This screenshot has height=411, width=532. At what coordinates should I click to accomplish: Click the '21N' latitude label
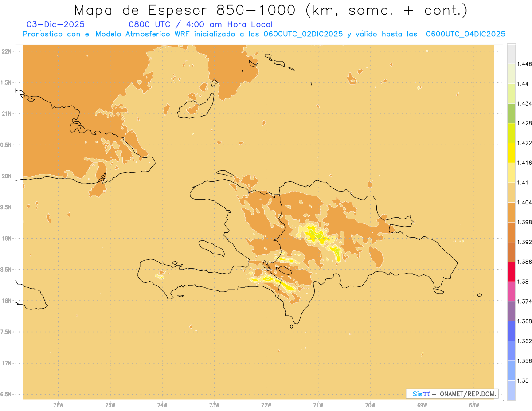7,114
